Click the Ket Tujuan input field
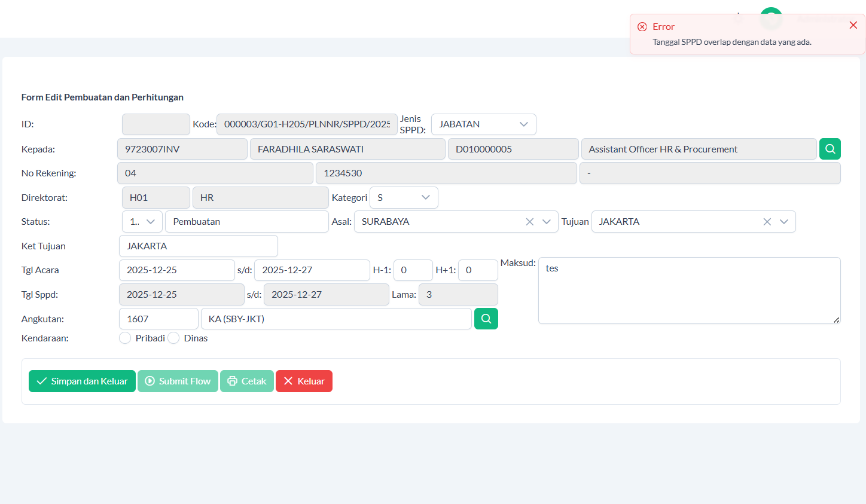The image size is (866, 504). pos(198,246)
